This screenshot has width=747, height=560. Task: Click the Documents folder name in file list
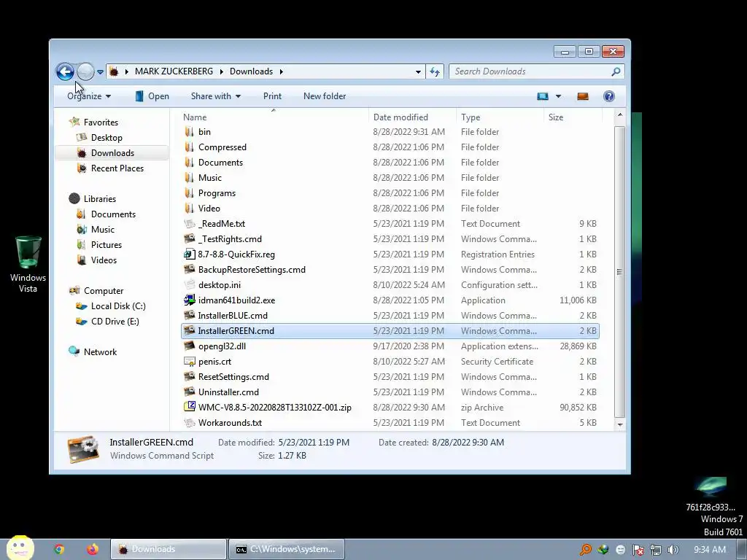(x=220, y=163)
